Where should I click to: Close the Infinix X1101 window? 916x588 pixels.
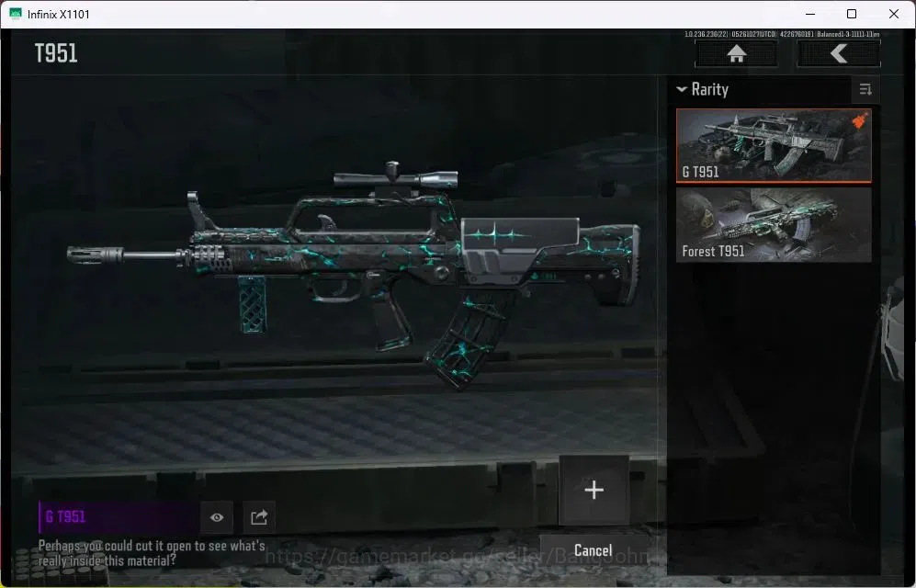click(894, 14)
